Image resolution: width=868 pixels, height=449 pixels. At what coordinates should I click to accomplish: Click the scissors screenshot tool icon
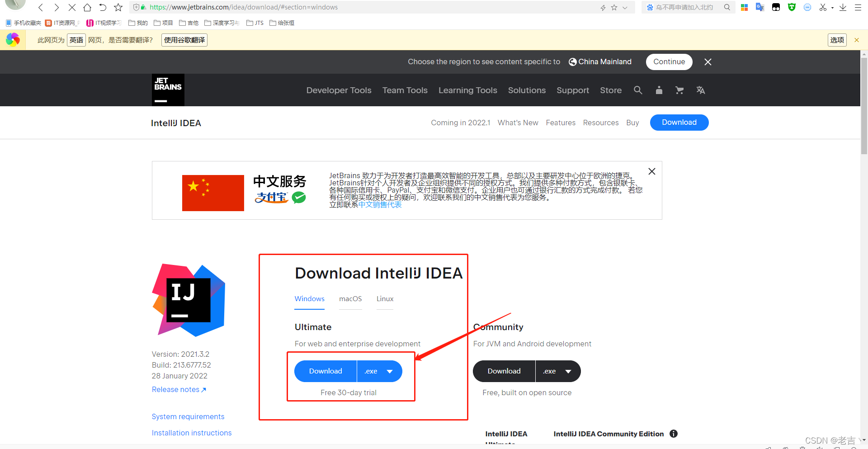point(823,7)
